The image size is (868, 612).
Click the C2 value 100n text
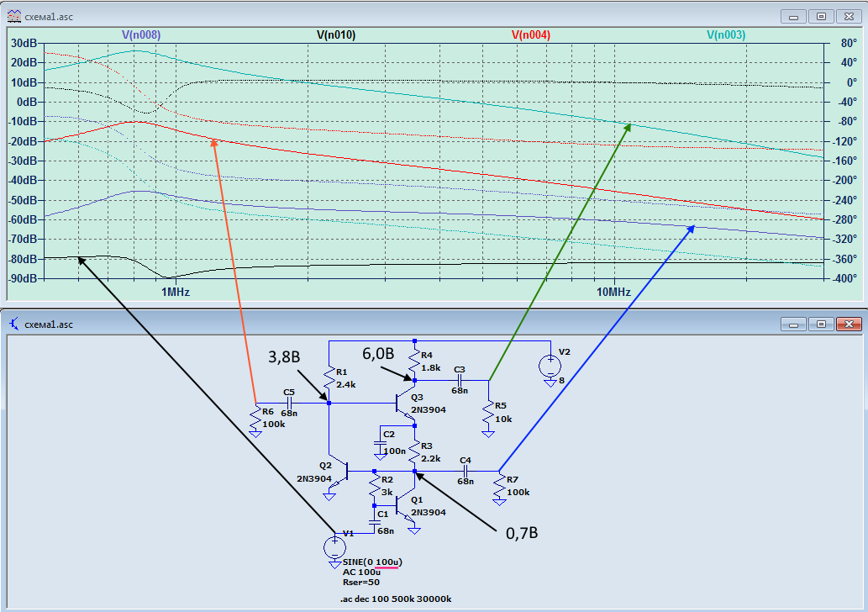coord(394,451)
